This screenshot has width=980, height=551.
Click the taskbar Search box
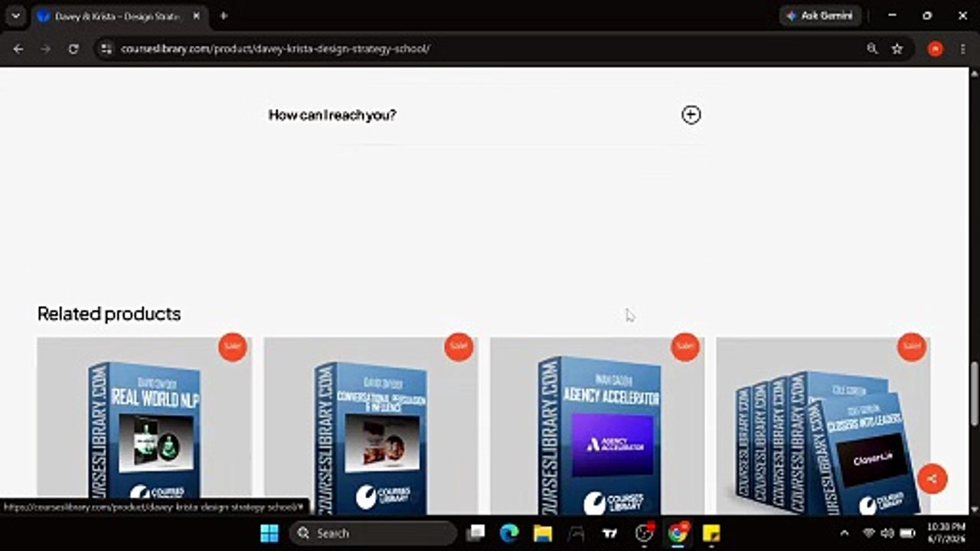372,533
